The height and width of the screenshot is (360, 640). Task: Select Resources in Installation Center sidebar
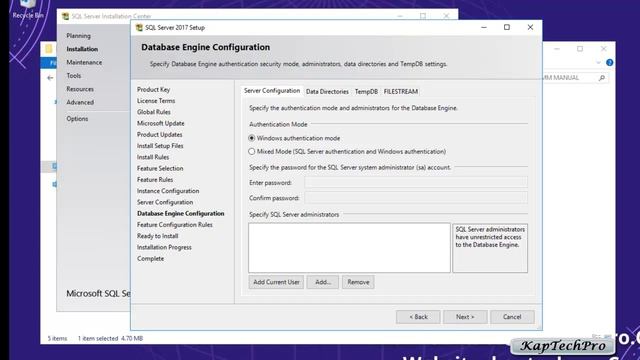80,89
